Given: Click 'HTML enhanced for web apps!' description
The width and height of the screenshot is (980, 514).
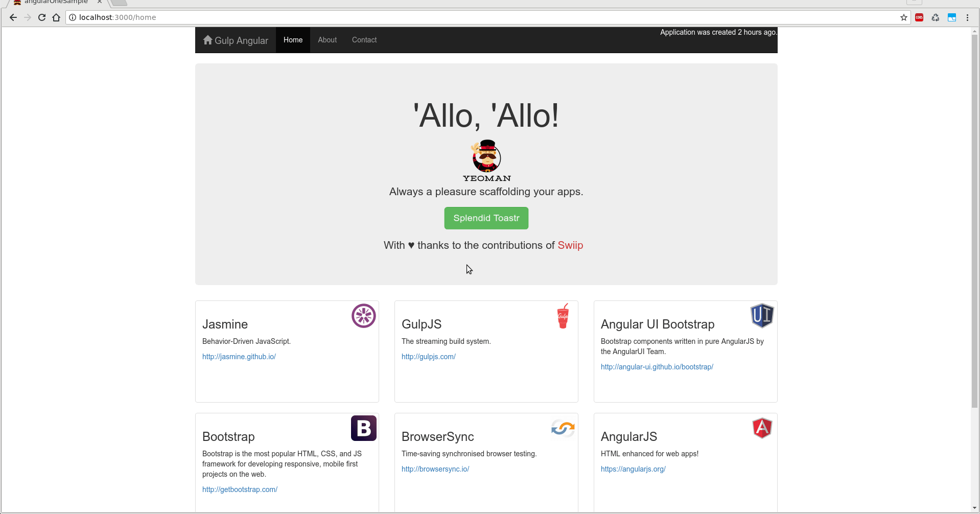Looking at the screenshot, I should pos(649,454).
